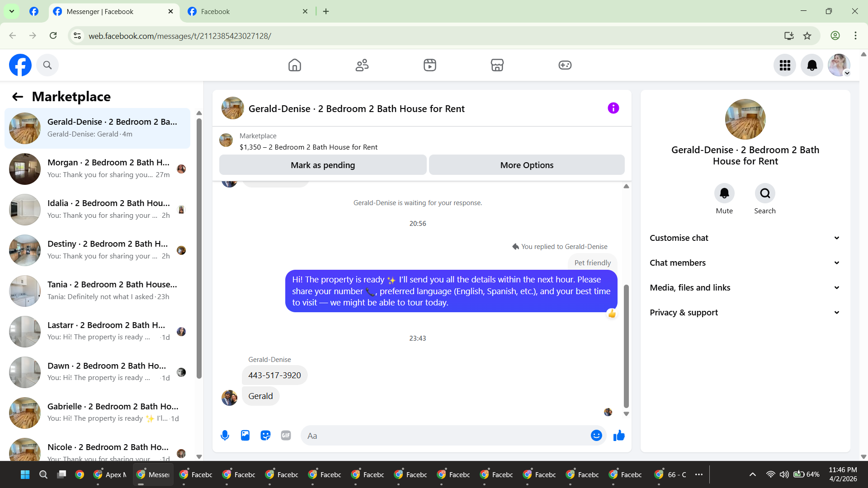Choose a sticker with the sticker icon

pos(265,436)
